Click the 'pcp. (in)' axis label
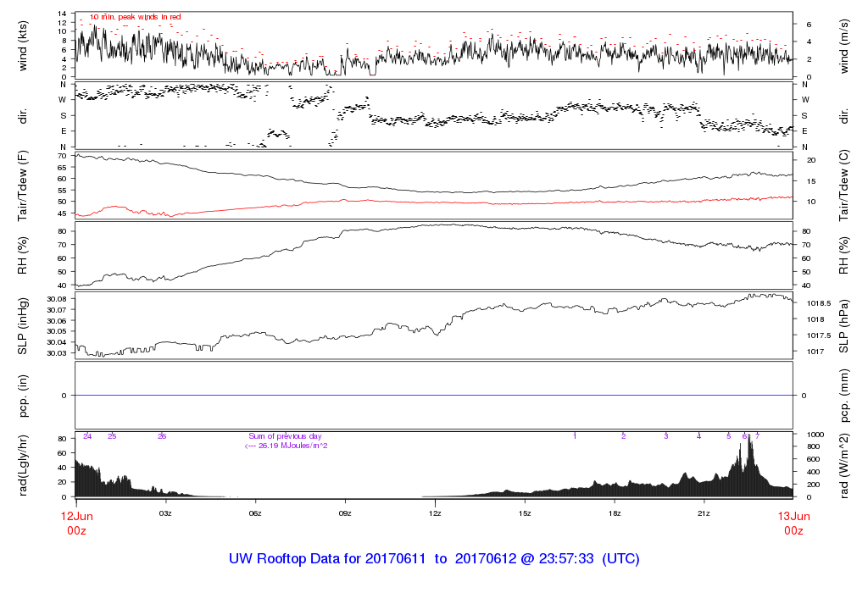Viewport: 868px width, 593px height. coord(23,396)
